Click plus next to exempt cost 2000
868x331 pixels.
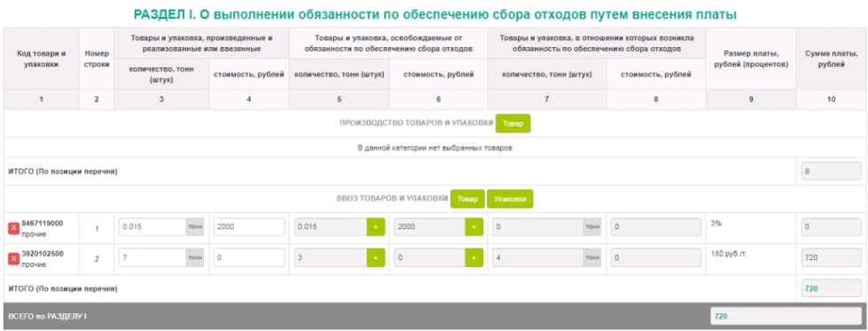(x=473, y=227)
